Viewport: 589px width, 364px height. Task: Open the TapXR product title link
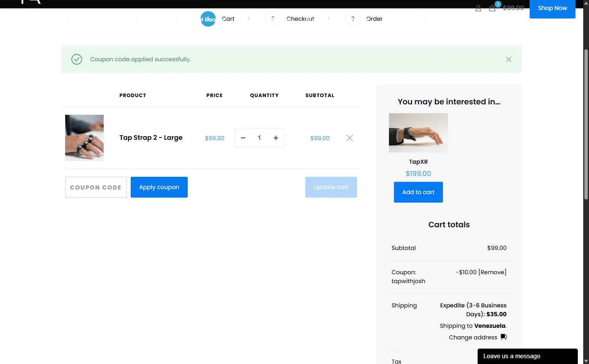[x=418, y=162]
